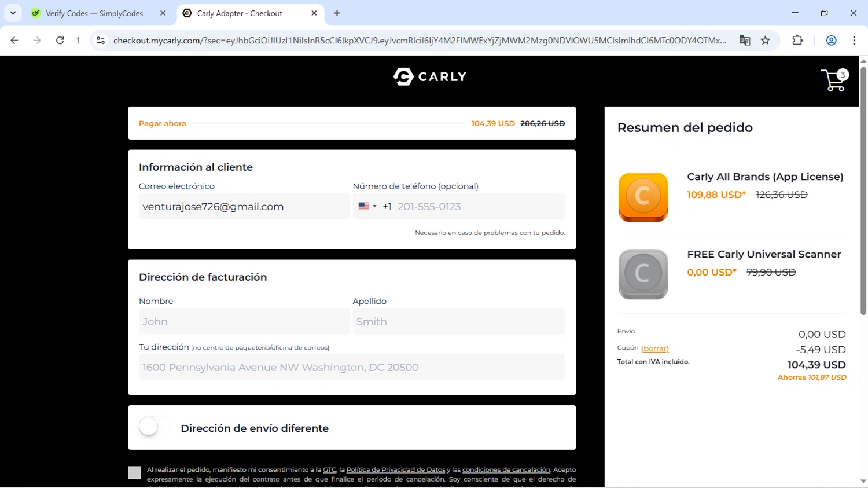Click the -5,49 USD coupon amount
This screenshot has height=488, width=868.
[x=821, y=350]
